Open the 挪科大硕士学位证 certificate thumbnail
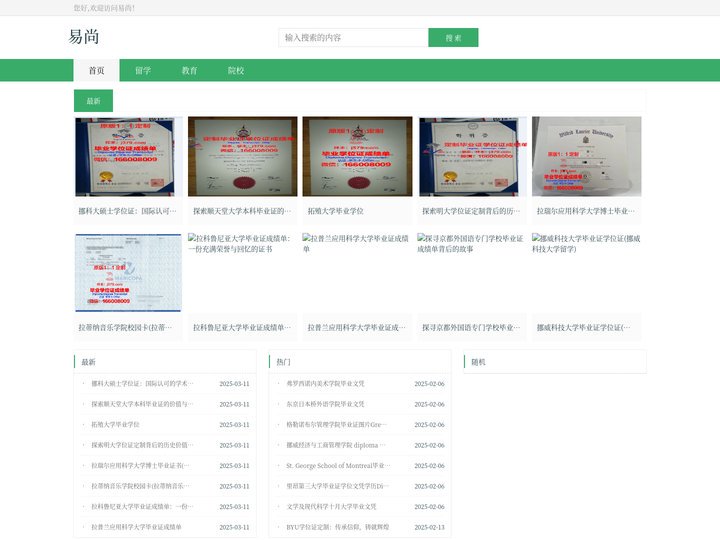The image size is (720, 540). 128,157
